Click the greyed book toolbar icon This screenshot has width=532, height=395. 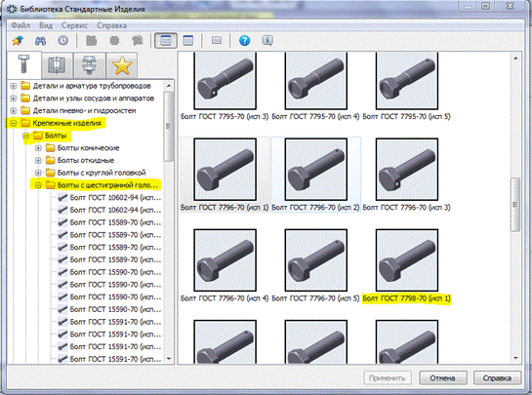[217, 41]
